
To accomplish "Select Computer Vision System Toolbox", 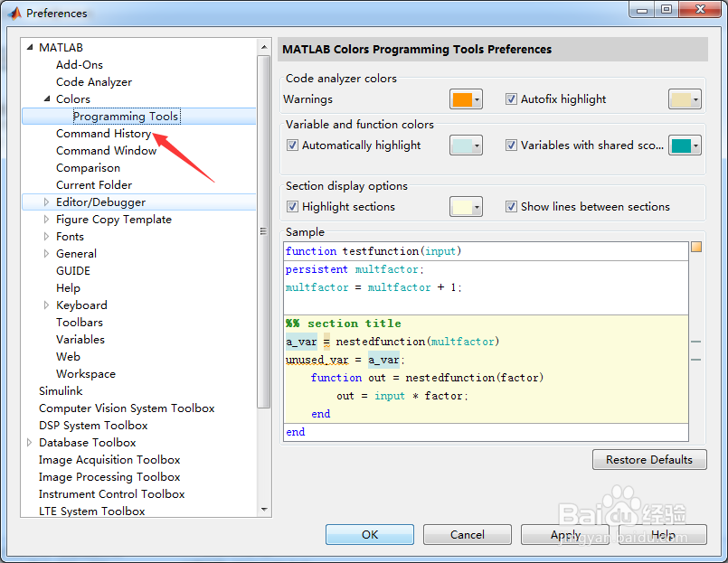I will pos(127,408).
